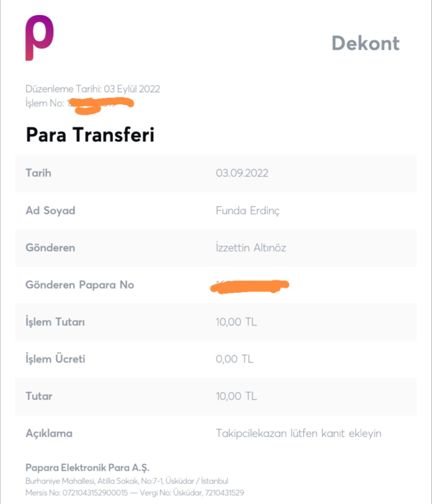Select the İşlem Tutarı value 10,00 TL
The height and width of the screenshot is (504, 432).
pos(236,322)
